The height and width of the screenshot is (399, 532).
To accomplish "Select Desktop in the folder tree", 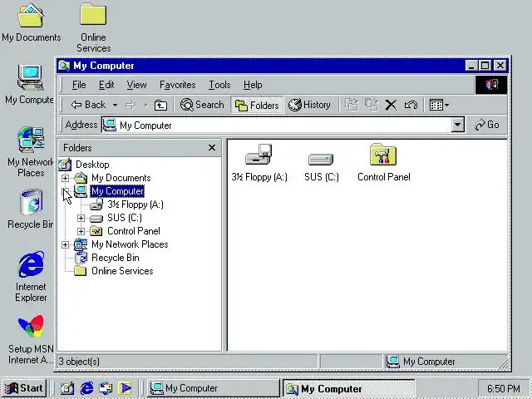I will (92, 165).
